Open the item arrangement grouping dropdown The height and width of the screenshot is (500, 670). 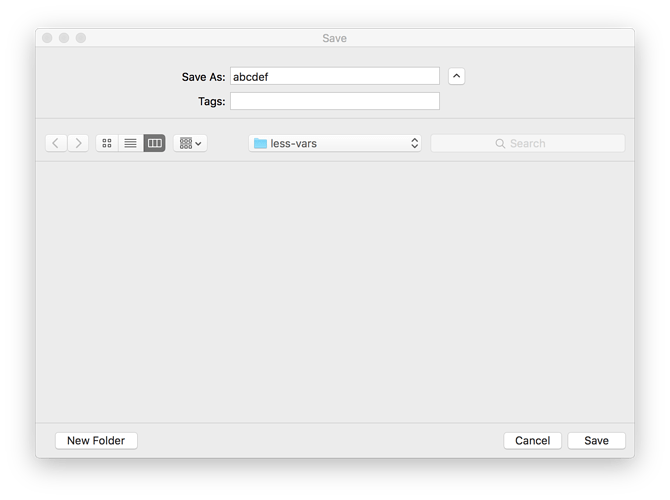click(190, 143)
